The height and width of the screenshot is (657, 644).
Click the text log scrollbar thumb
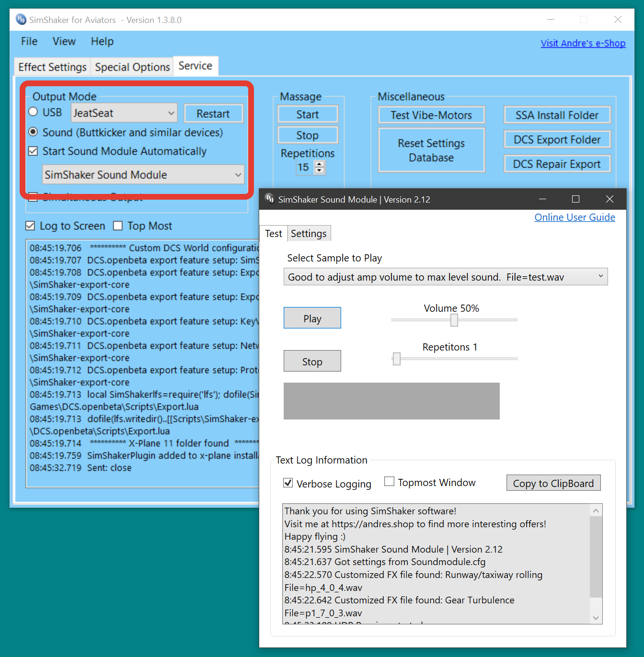click(x=596, y=557)
